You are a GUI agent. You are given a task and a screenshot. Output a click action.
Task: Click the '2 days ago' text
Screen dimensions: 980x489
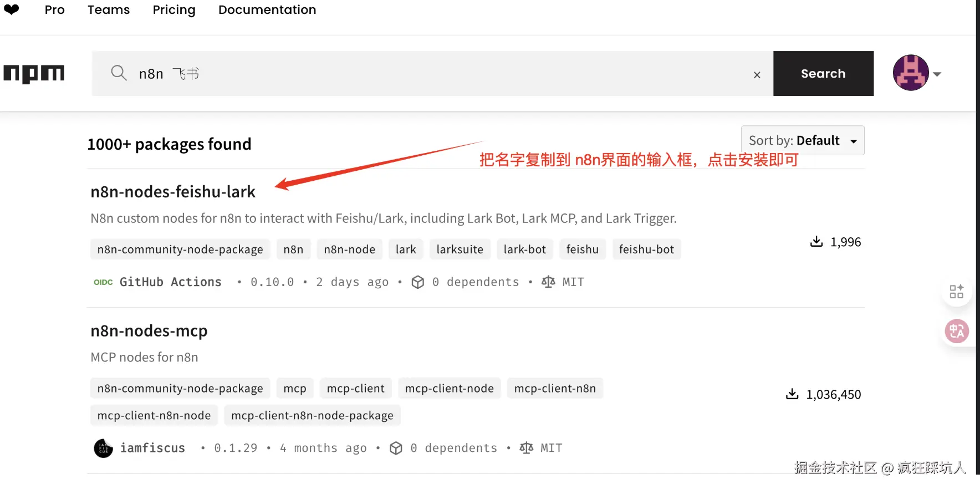tap(353, 282)
